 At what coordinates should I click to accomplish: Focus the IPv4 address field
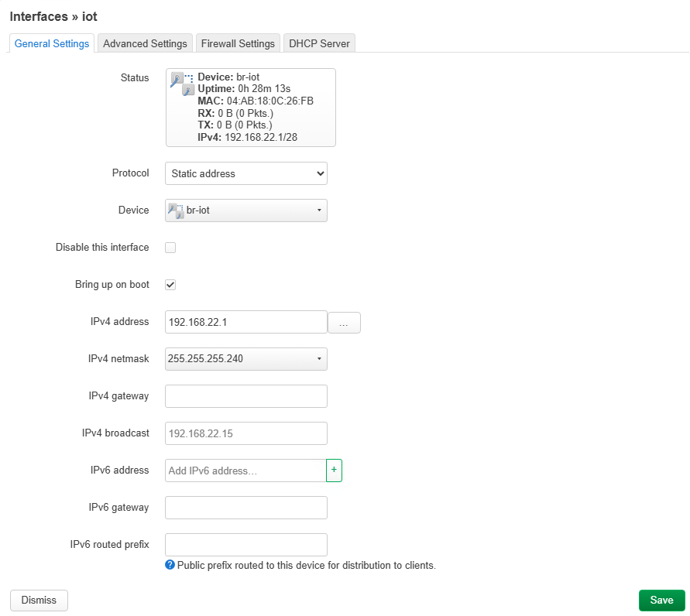[x=246, y=322]
